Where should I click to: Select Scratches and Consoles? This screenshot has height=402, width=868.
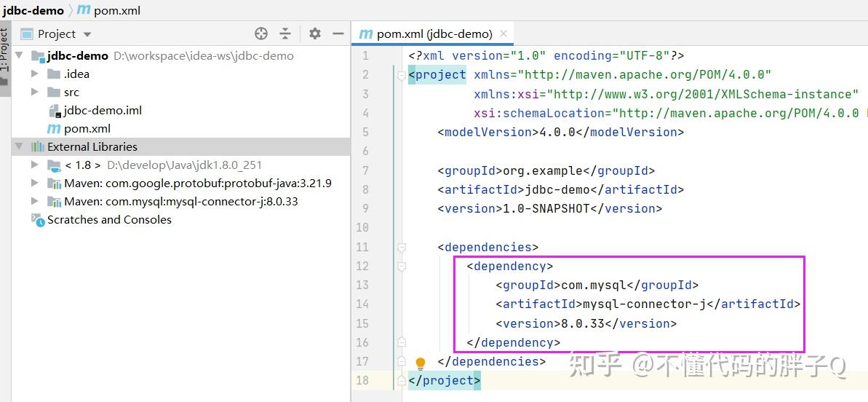(x=109, y=220)
